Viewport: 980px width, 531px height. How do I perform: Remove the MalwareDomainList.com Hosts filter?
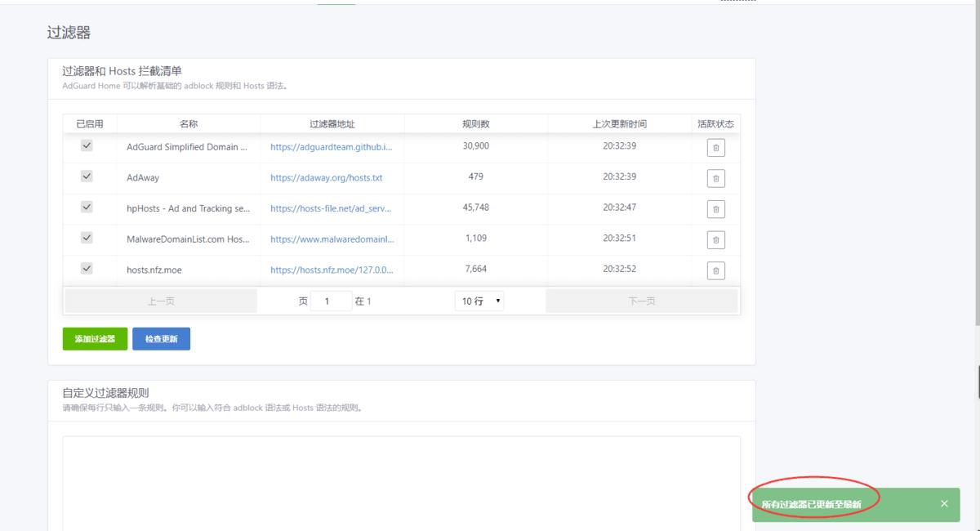[715, 239]
